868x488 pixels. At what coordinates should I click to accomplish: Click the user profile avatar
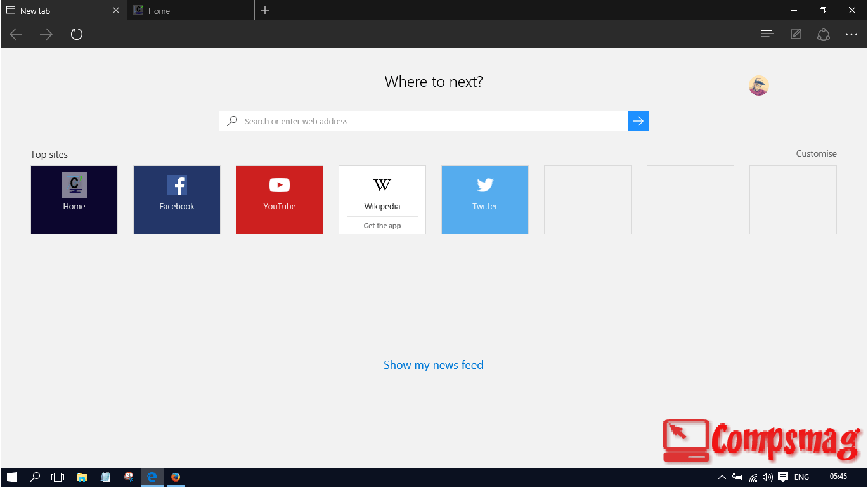tap(758, 86)
